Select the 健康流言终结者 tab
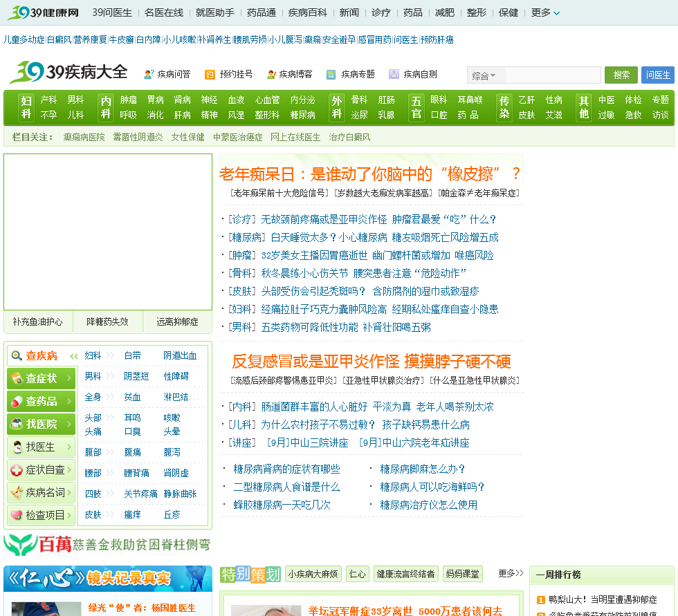 [x=405, y=574]
